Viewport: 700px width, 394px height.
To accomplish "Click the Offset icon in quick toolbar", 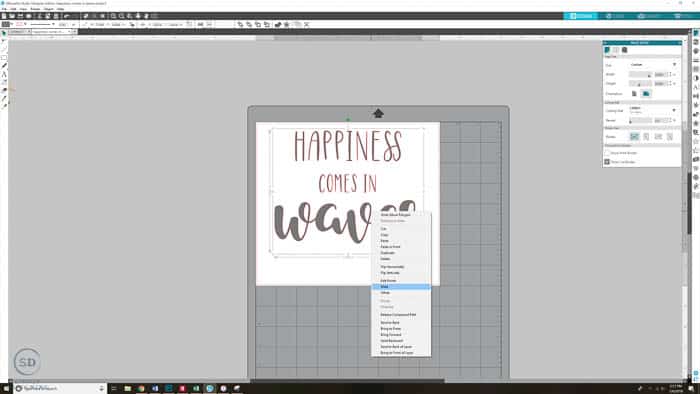I will [x=287, y=25].
